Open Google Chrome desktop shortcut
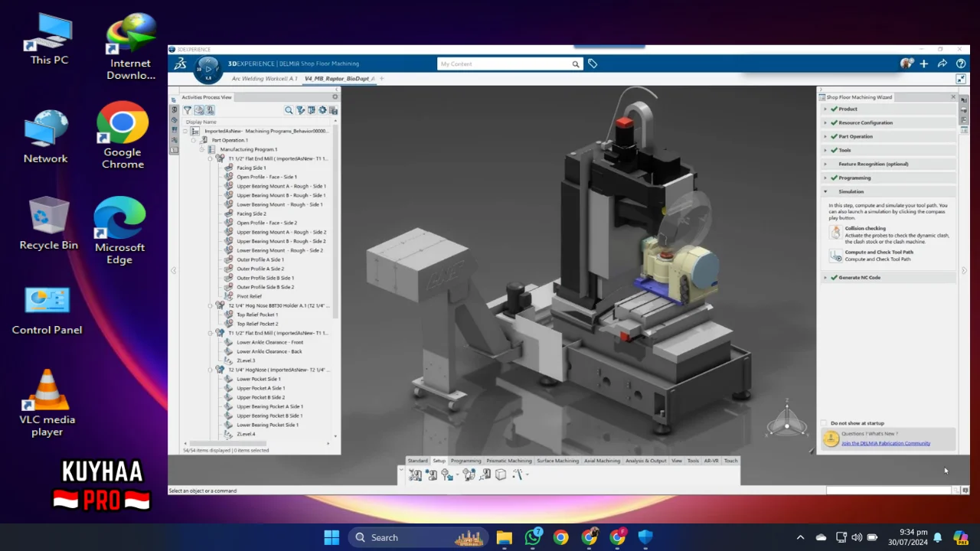The image size is (980, 551). point(122,135)
